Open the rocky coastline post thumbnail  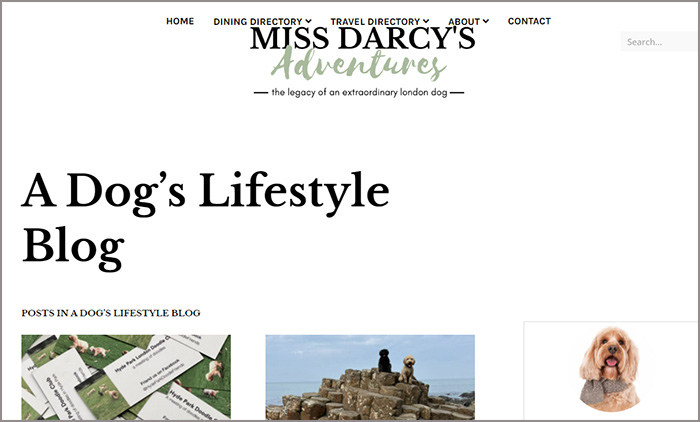370,377
